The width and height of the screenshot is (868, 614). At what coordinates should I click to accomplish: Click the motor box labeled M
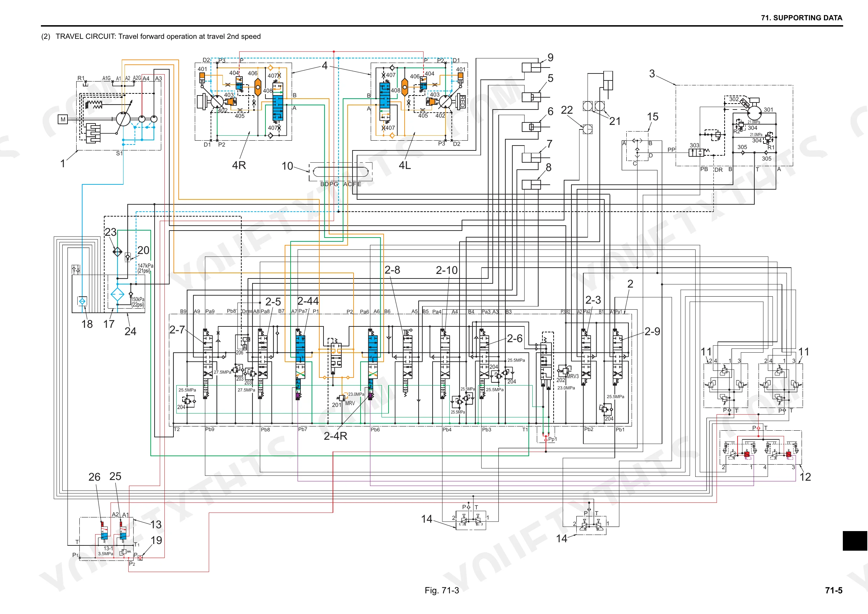[63, 119]
